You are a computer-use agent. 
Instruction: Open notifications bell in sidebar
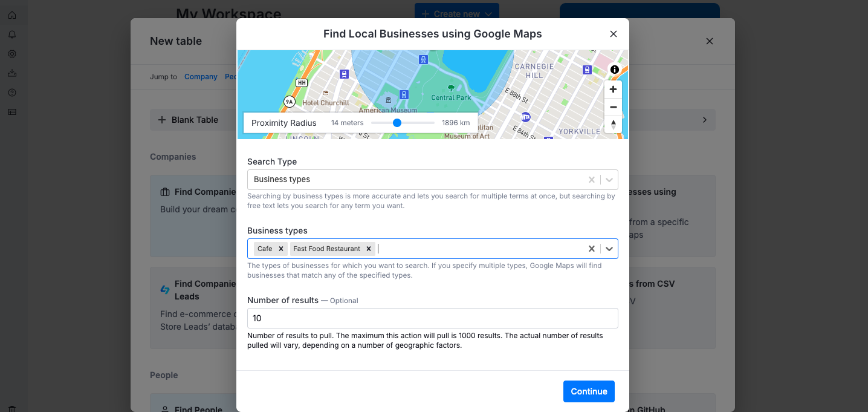[12, 34]
